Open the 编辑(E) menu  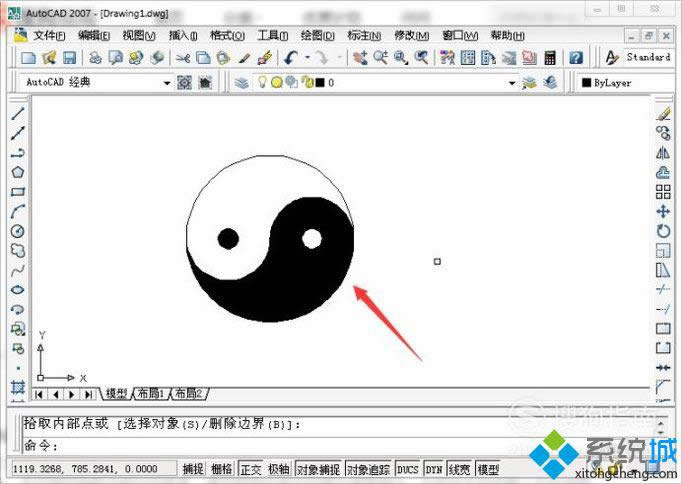coord(94,35)
